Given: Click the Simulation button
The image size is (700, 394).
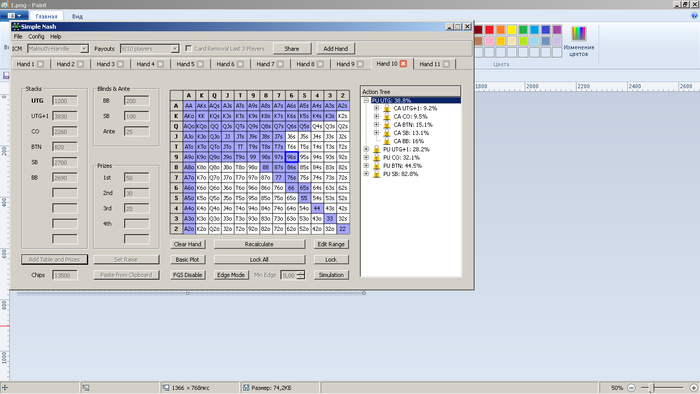Looking at the screenshot, I should click(331, 275).
